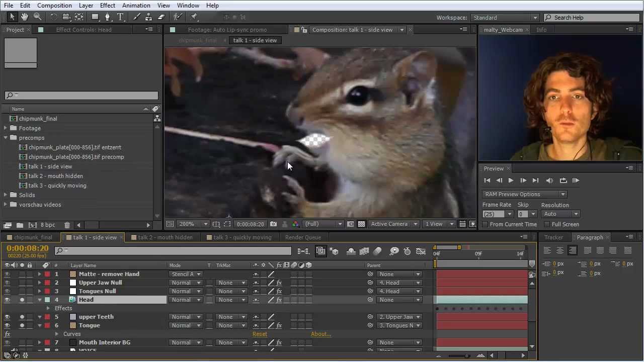Jump to first frame in Preview panel
Image resolution: width=644 pixels, height=362 pixels.
click(487, 180)
